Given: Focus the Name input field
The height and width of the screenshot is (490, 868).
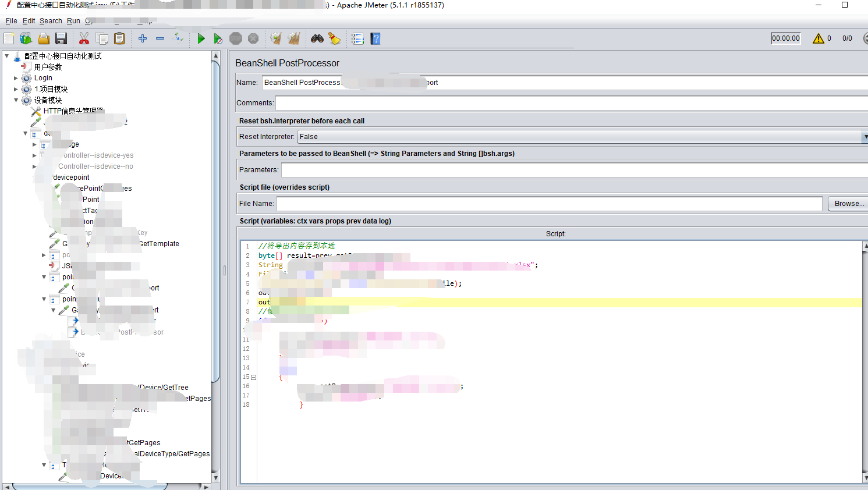Looking at the screenshot, I should 565,83.
